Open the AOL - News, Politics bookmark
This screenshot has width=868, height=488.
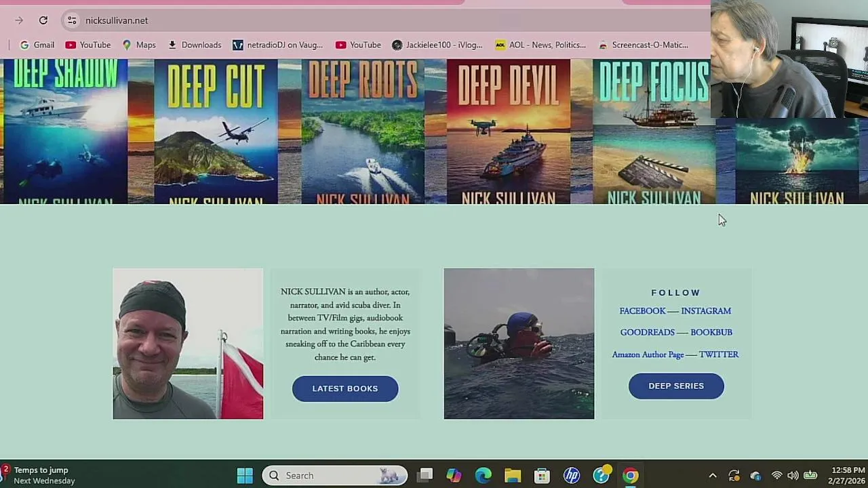click(x=540, y=45)
